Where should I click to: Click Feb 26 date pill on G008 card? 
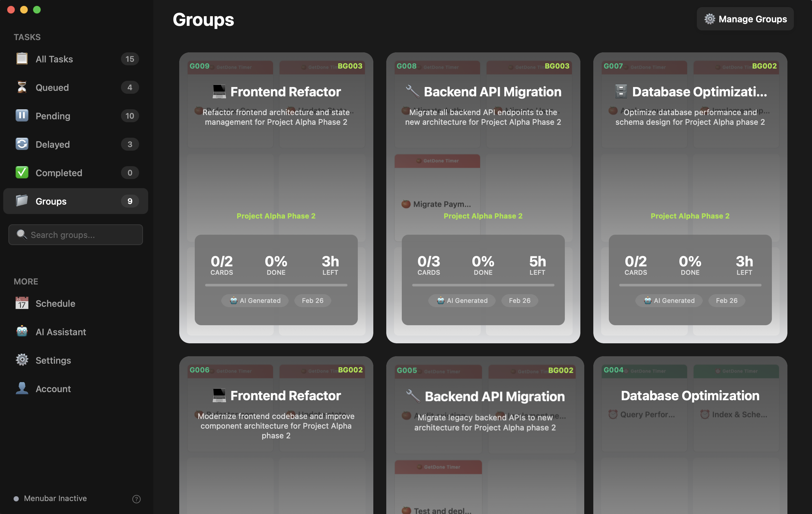coord(520,300)
